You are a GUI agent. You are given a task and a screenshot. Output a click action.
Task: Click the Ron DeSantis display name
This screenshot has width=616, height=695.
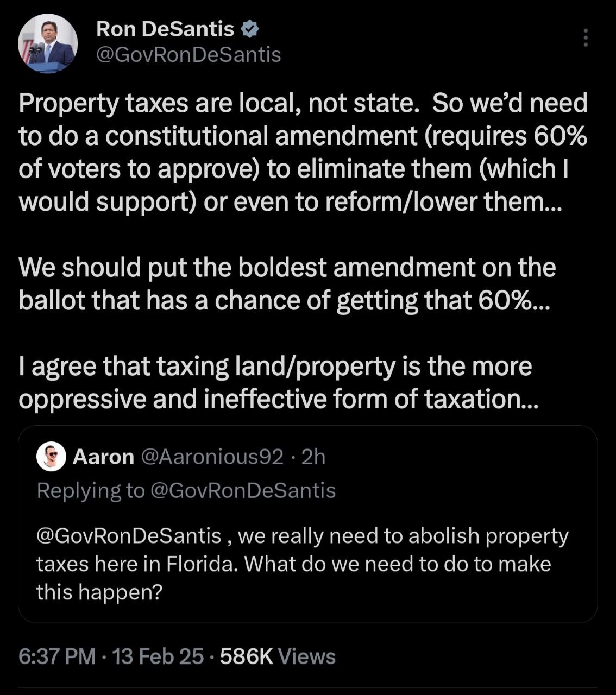tap(165, 29)
